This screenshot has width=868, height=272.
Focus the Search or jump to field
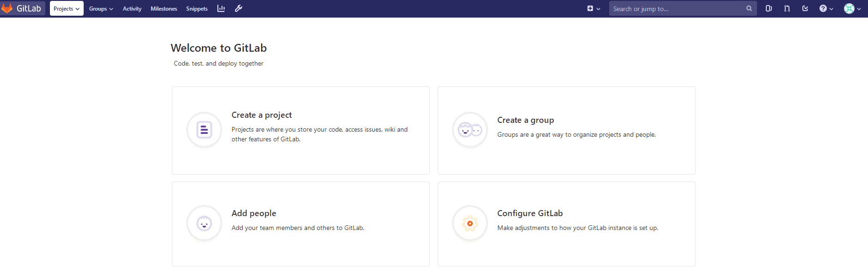[x=683, y=8]
